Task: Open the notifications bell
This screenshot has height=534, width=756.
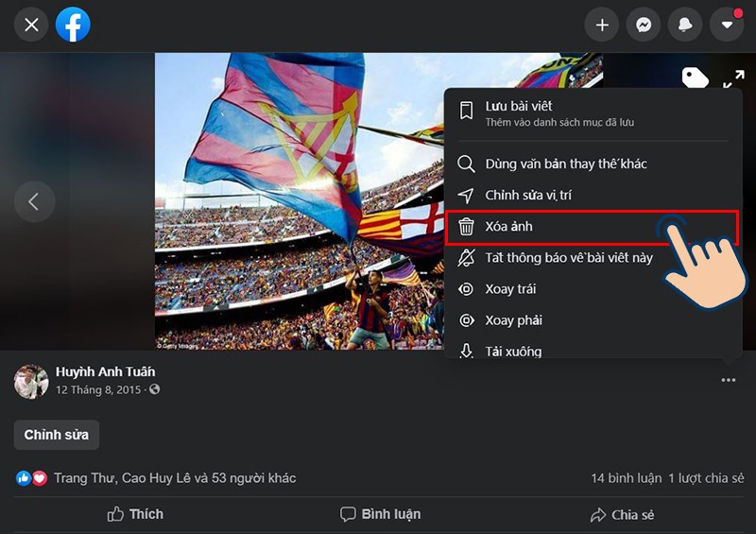Action: click(685, 25)
